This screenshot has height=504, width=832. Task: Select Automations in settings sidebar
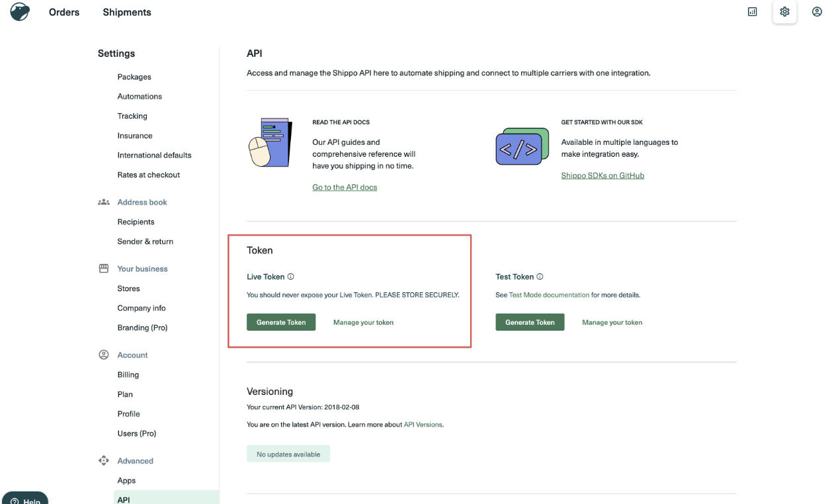(140, 97)
